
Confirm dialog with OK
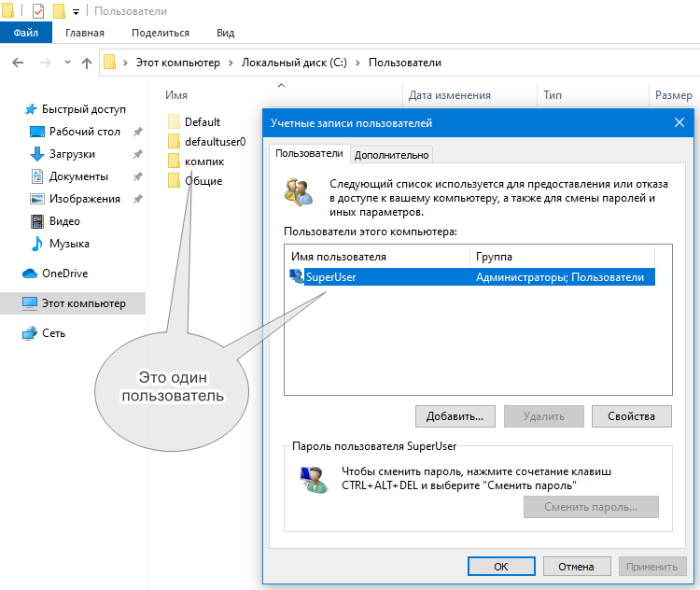(x=501, y=567)
